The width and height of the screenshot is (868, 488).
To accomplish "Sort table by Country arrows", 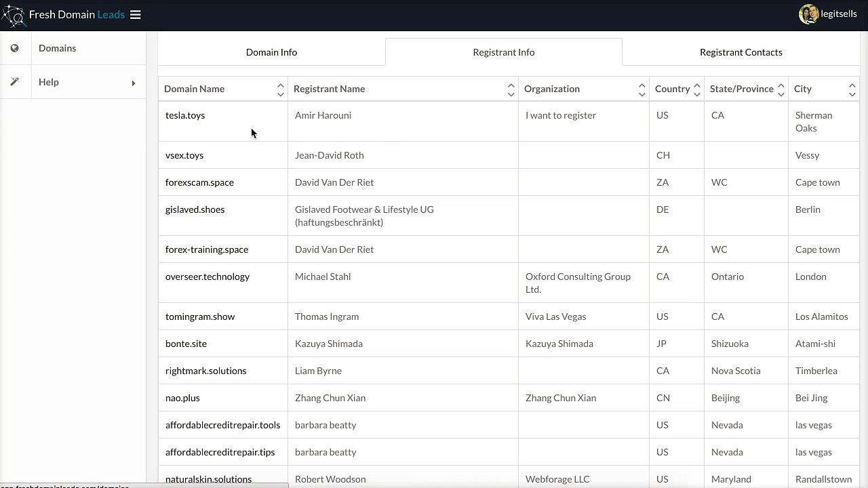I will [x=696, y=89].
